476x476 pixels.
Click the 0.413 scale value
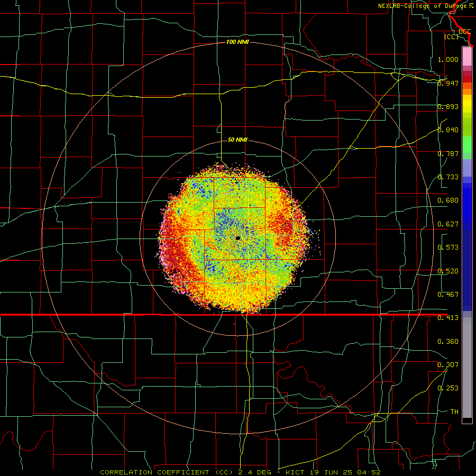tap(448, 318)
